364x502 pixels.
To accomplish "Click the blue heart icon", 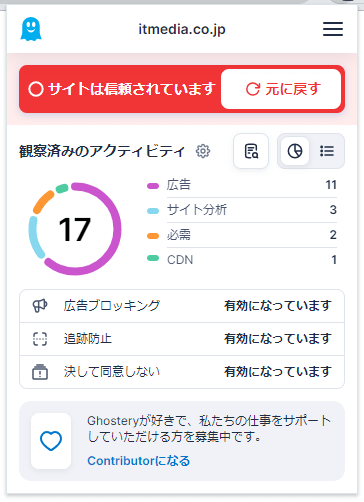I will tap(51, 441).
